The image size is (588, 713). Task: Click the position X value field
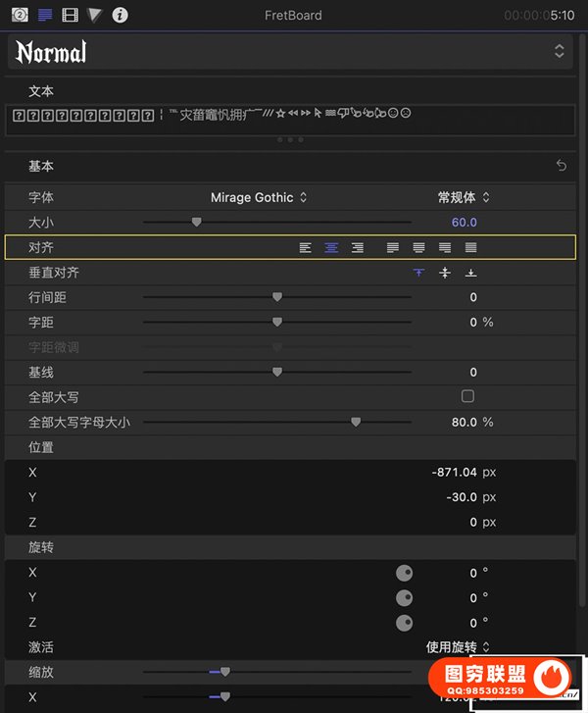pos(454,472)
